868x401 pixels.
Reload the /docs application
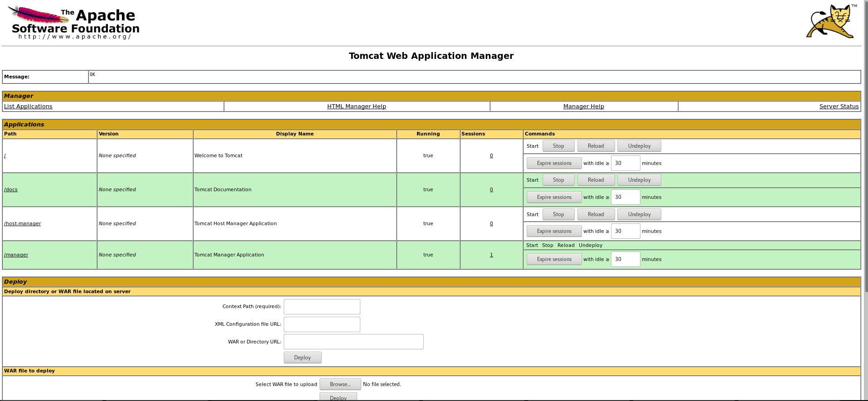pos(596,180)
